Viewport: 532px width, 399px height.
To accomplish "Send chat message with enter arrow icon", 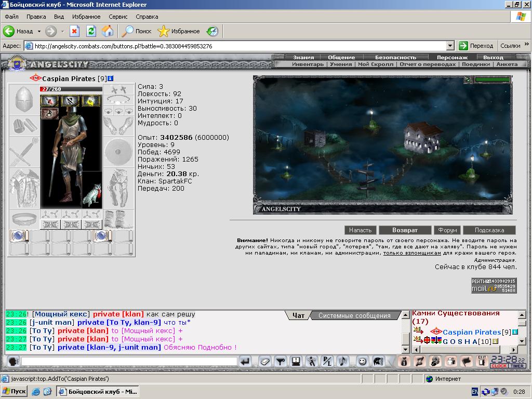I will pos(245,362).
